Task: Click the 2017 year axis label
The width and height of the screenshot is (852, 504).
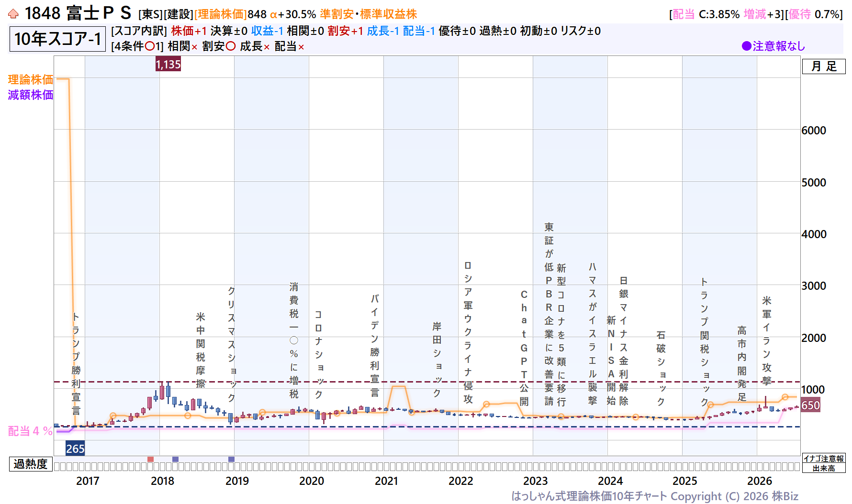Action: (88, 481)
